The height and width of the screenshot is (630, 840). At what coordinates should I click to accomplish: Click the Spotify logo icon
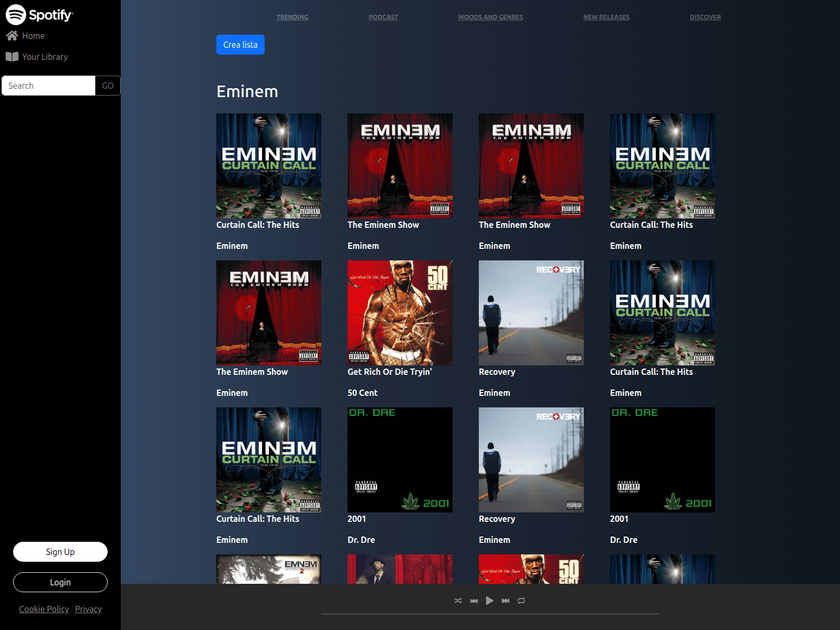15,15
